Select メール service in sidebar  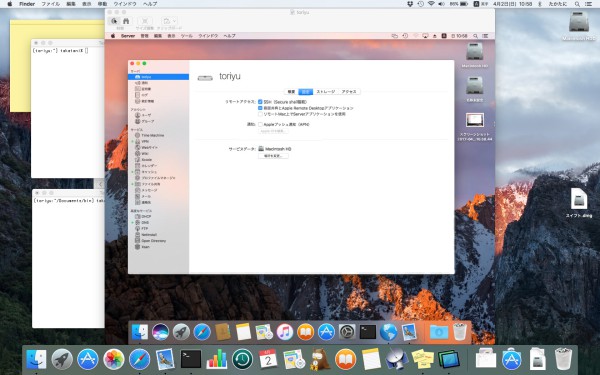point(158,196)
